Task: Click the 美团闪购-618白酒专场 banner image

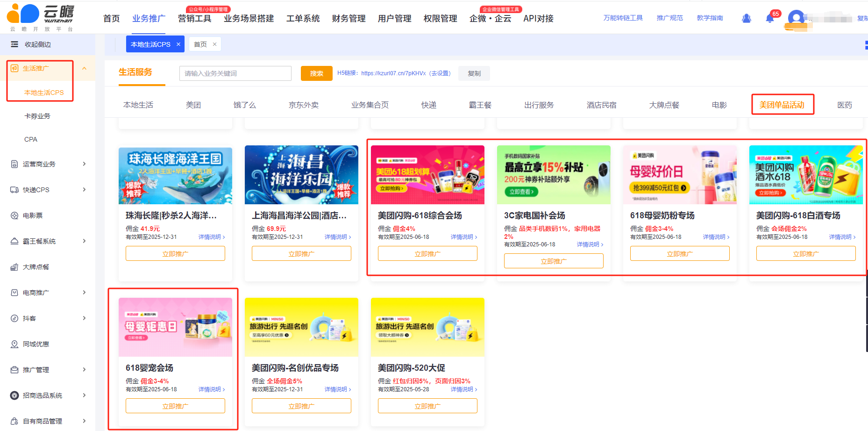Action: tap(806, 175)
